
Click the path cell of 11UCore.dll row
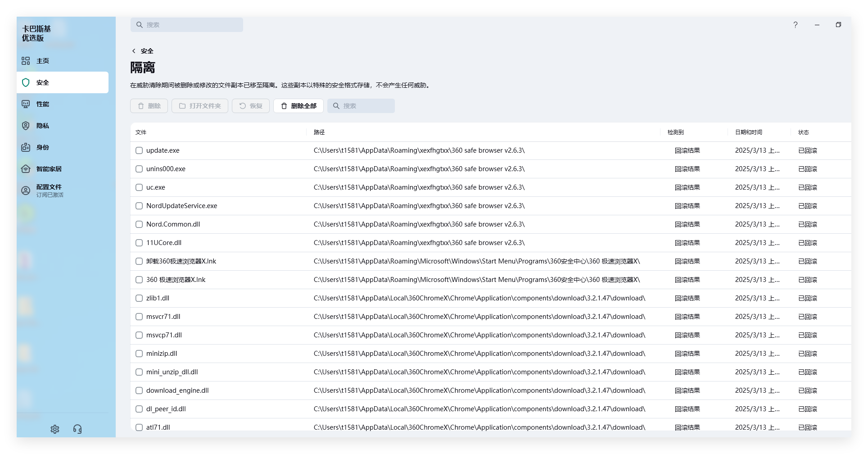(419, 243)
